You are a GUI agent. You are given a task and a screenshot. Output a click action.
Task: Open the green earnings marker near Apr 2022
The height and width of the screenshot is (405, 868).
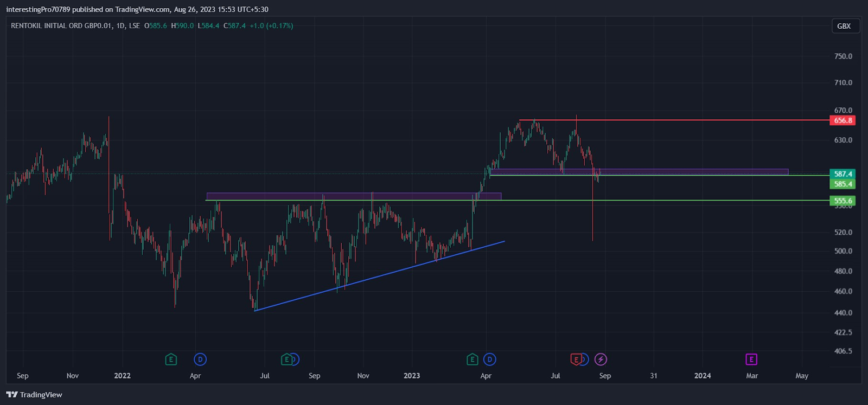(171, 359)
